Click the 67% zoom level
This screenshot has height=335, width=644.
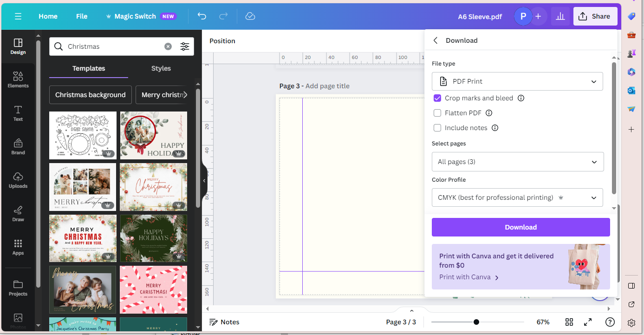click(543, 322)
